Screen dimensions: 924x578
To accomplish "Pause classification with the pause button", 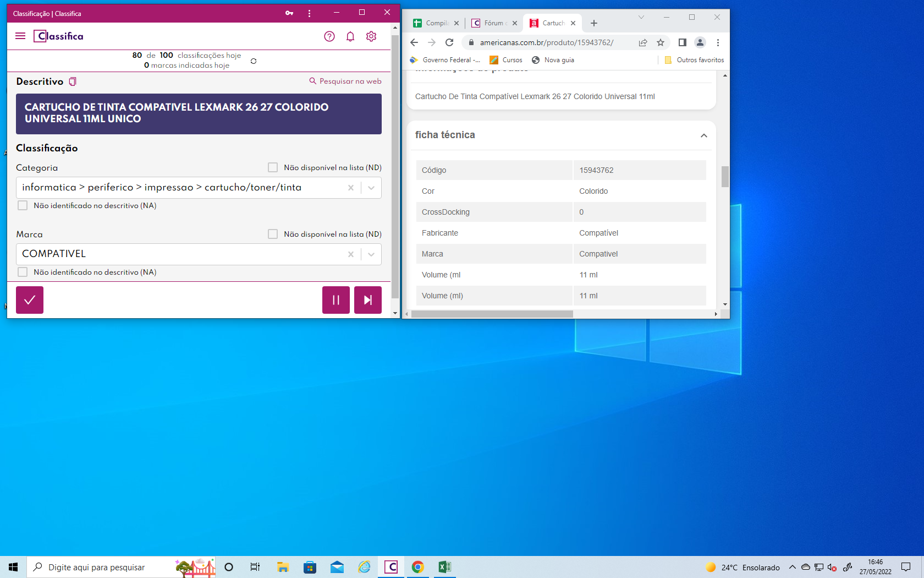I will tap(335, 300).
